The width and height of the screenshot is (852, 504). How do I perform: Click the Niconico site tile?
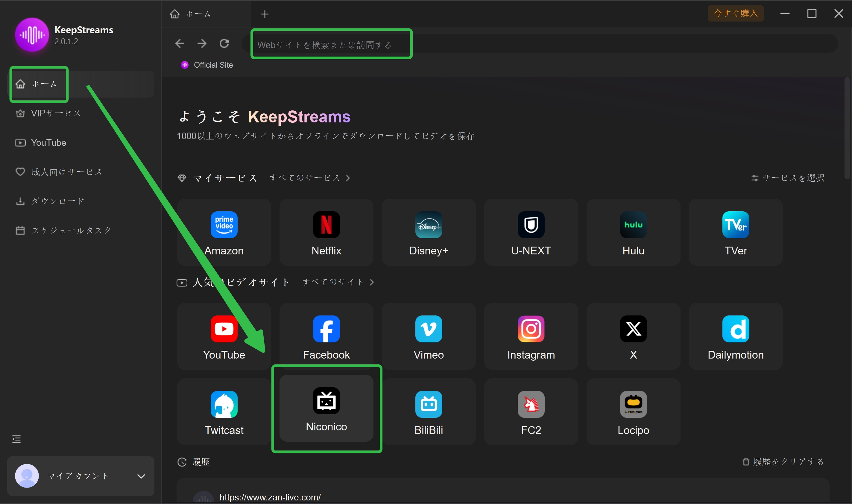coord(326,408)
